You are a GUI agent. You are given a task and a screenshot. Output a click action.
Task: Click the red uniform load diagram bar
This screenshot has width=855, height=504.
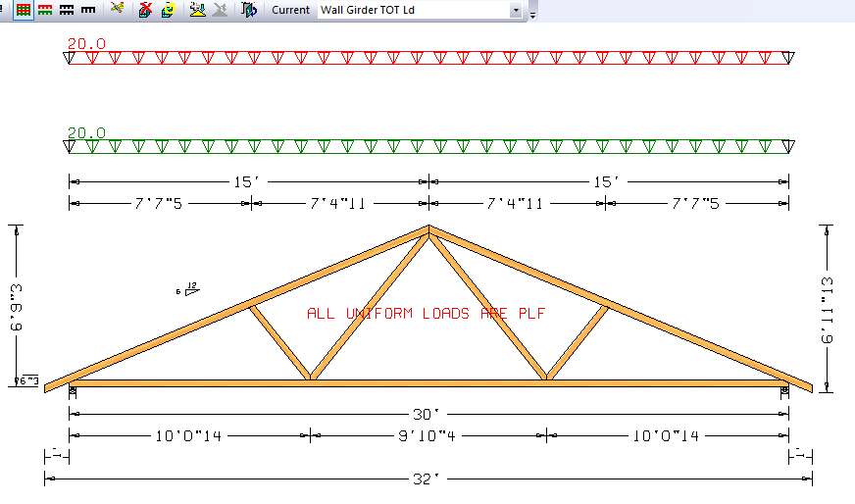click(428, 58)
